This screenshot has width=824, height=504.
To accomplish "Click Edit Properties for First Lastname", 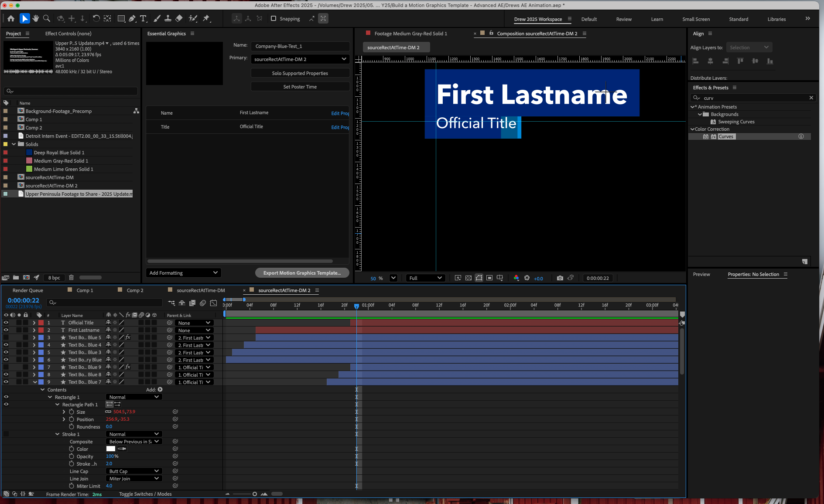I will point(340,113).
